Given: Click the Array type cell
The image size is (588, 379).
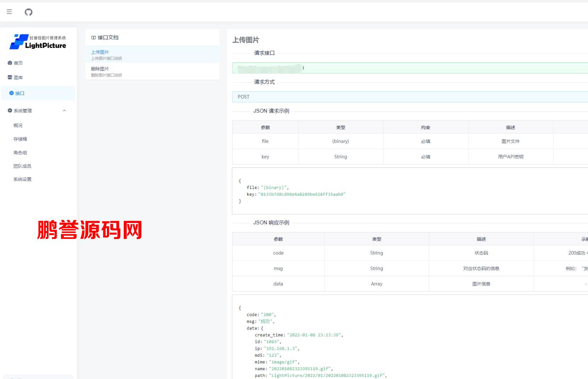Looking at the screenshot, I should (376, 284).
